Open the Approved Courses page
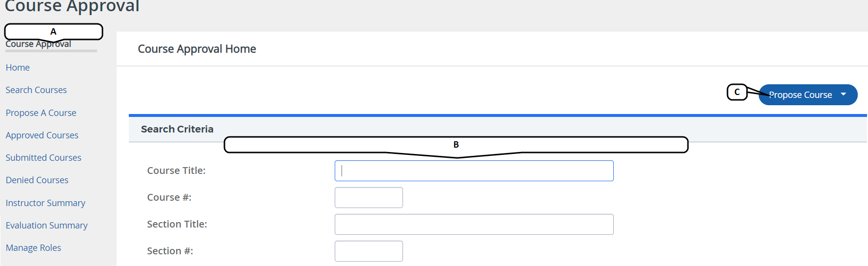 42,135
